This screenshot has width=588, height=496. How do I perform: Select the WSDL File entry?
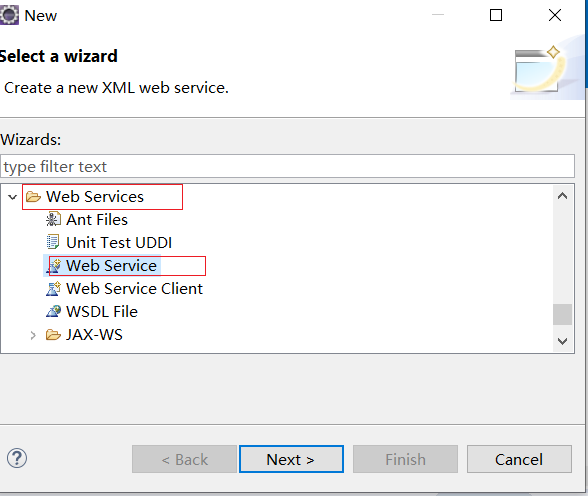102,312
